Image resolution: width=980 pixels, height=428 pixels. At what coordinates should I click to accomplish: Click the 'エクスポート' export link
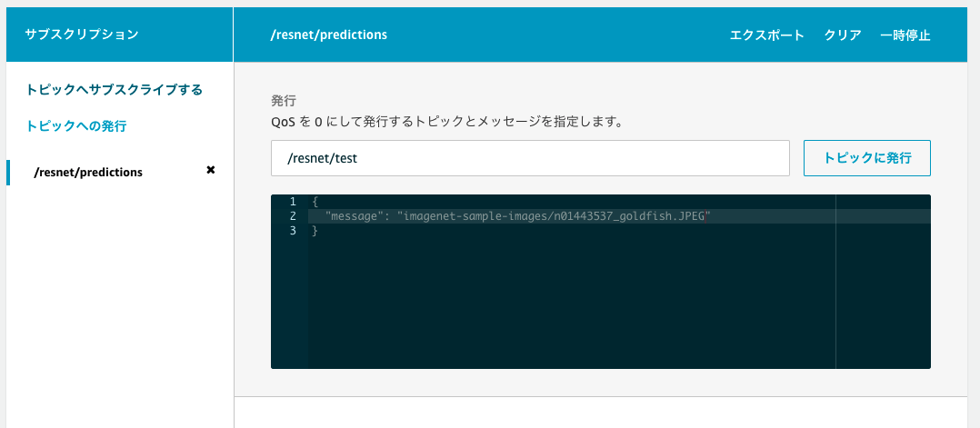pyautogui.click(x=767, y=35)
